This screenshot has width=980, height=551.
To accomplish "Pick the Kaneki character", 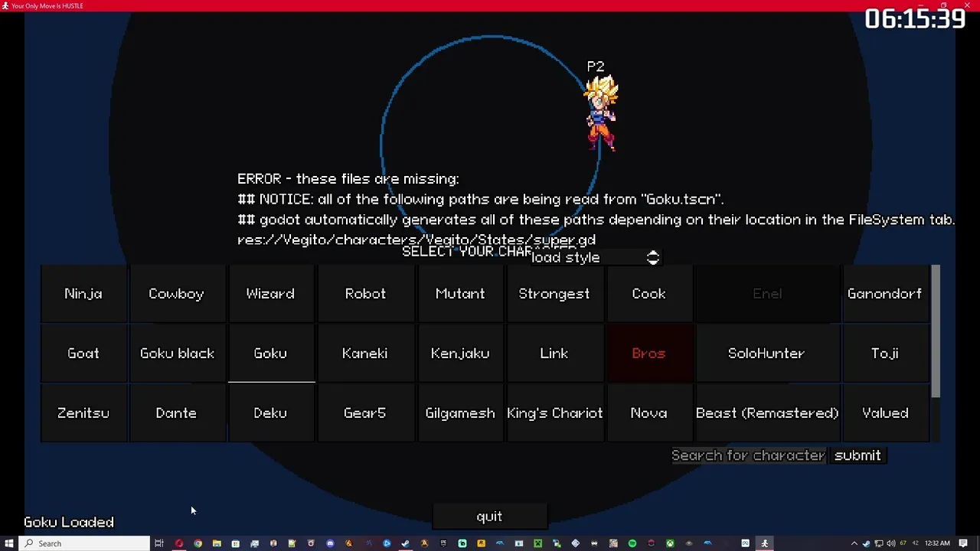I will coord(365,354).
